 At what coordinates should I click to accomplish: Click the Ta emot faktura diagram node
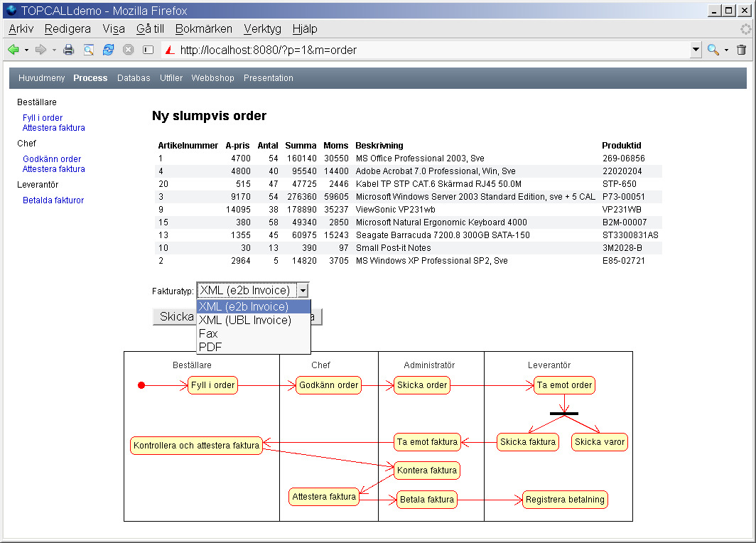click(x=427, y=442)
